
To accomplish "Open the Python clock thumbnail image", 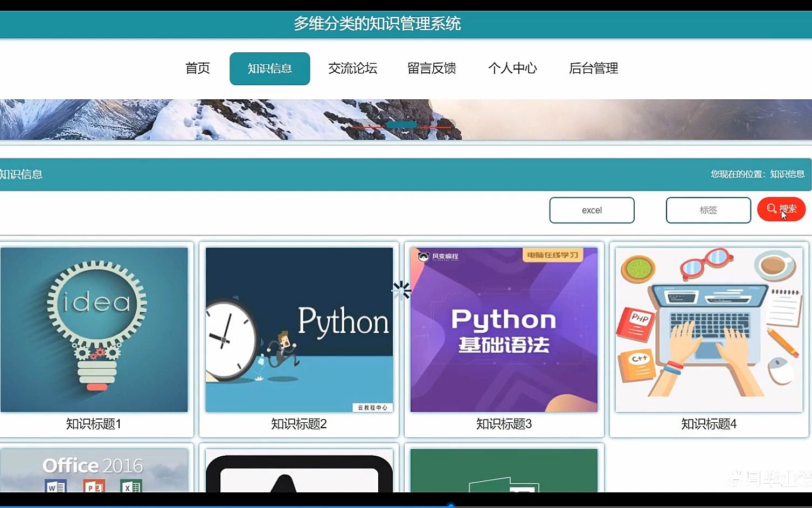I will (x=299, y=329).
